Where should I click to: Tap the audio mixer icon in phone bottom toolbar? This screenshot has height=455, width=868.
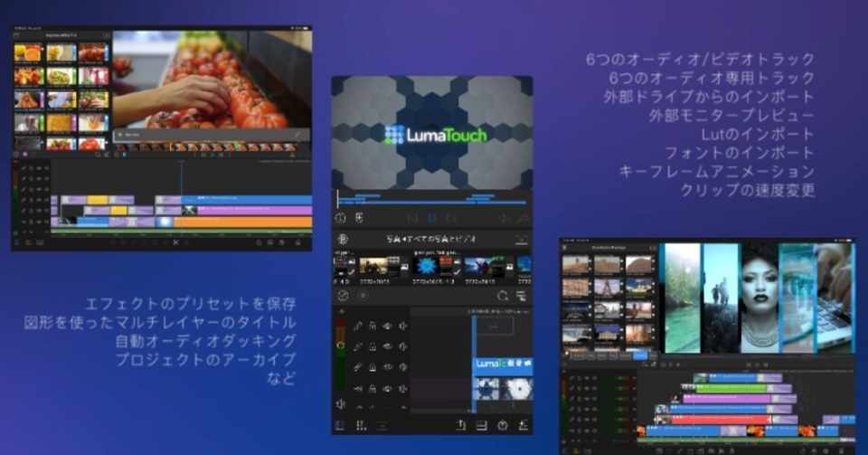(x=361, y=425)
